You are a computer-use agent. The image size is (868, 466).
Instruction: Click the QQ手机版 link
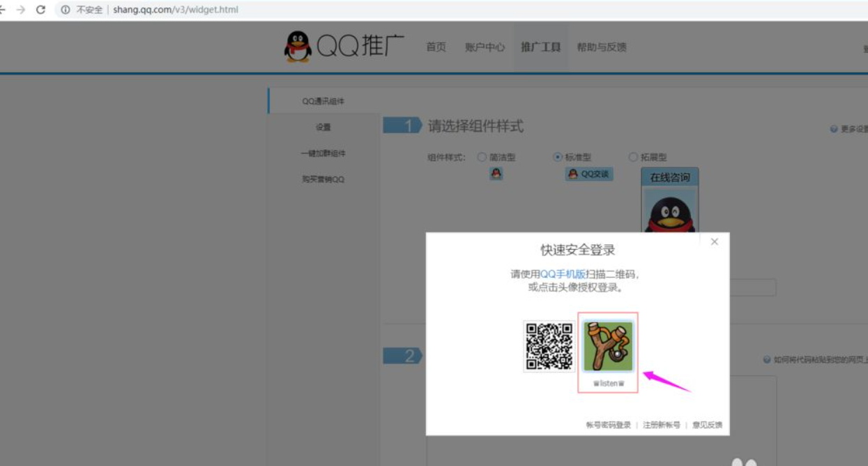(x=563, y=274)
